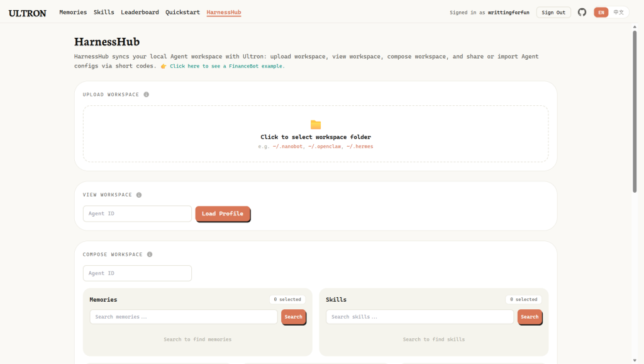Open the Skills nav tab

(x=104, y=13)
